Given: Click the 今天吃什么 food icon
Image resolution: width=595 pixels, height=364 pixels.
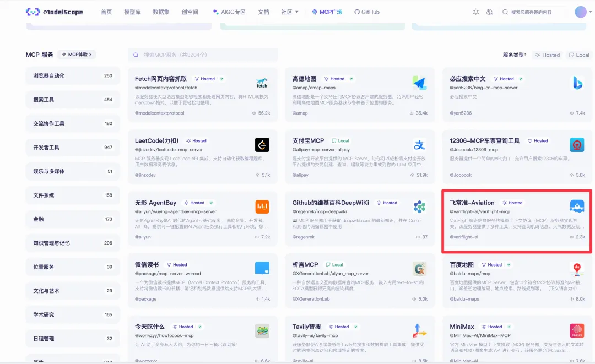Looking at the screenshot, I should (x=262, y=330).
